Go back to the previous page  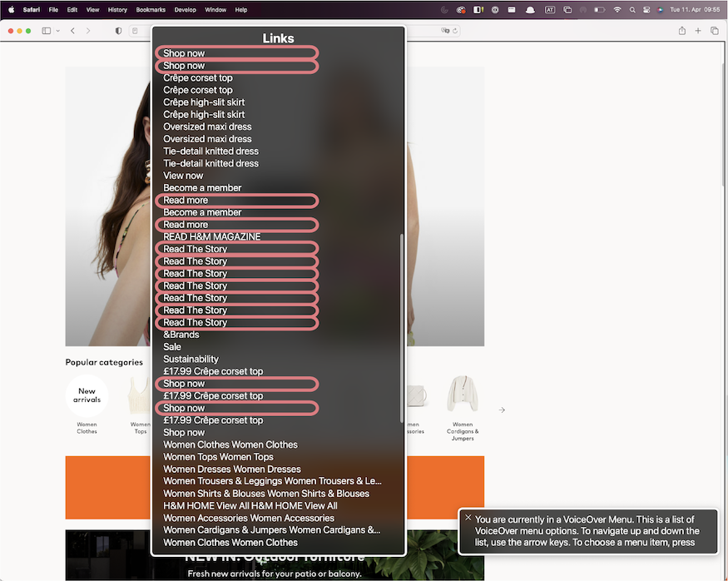(x=73, y=31)
